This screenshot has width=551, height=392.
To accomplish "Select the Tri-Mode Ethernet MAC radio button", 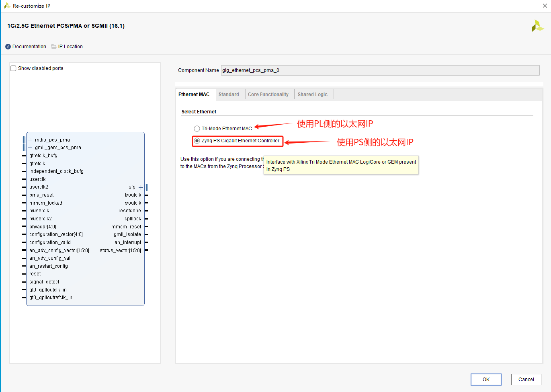I will (197, 129).
